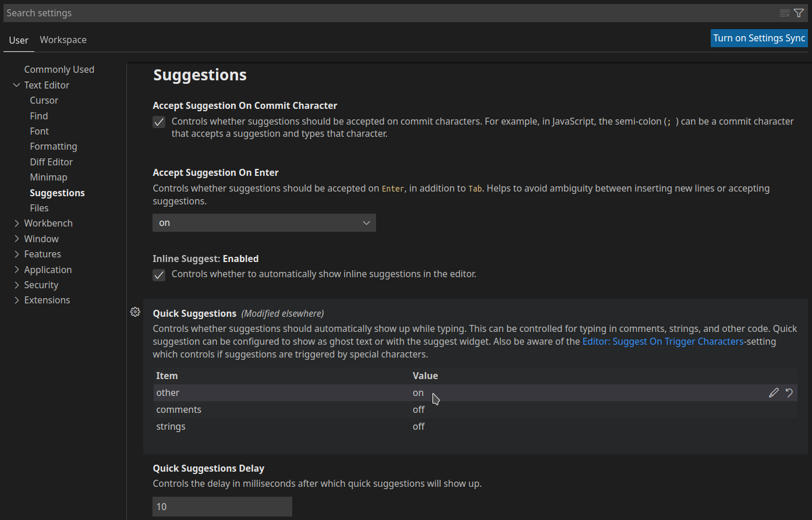
Task: Expand the Extensions settings category
Action: coord(16,300)
